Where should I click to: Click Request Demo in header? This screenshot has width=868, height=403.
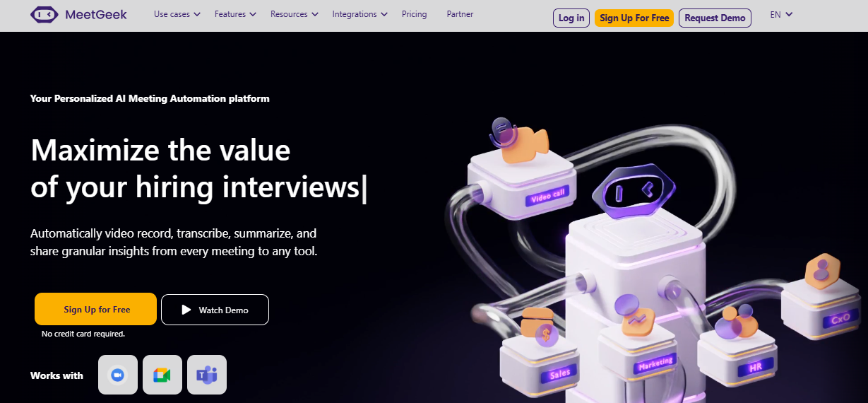point(715,18)
